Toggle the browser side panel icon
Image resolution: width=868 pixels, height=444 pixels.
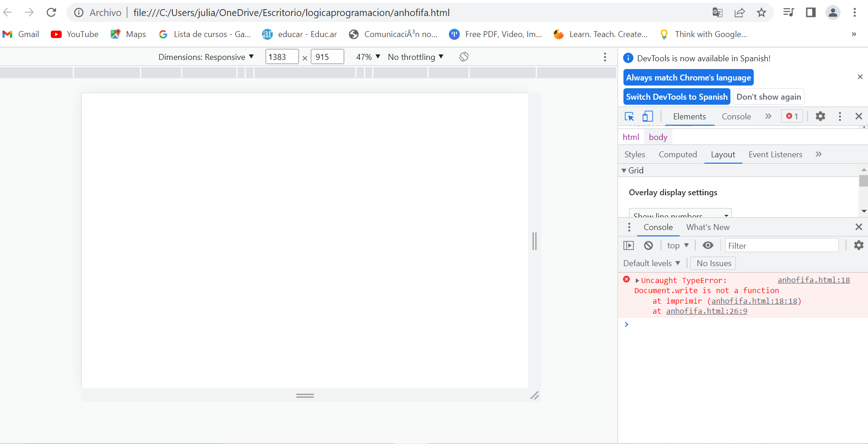tap(811, 12)
